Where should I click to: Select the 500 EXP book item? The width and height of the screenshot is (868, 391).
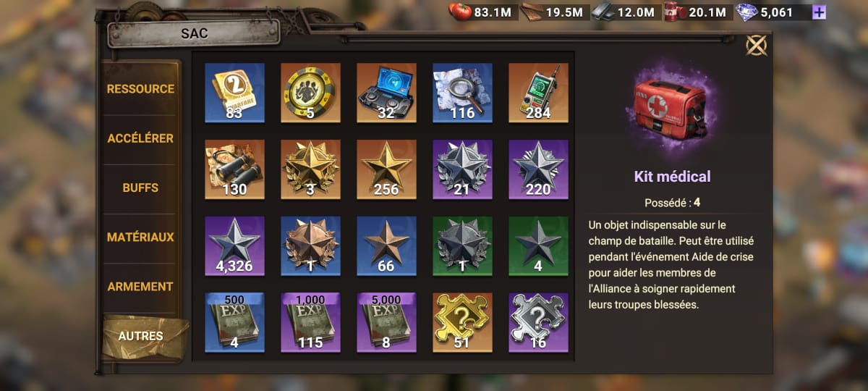point(234,322)
